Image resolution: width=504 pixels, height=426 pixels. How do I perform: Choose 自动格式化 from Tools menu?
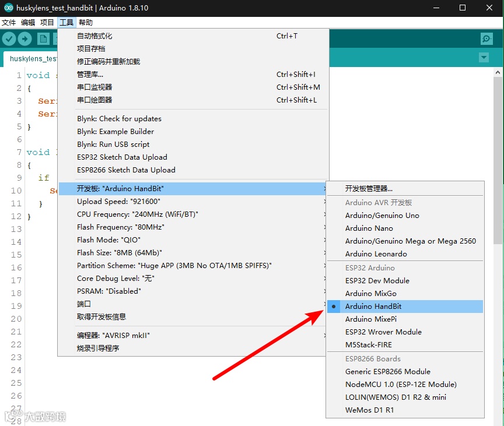193,36
